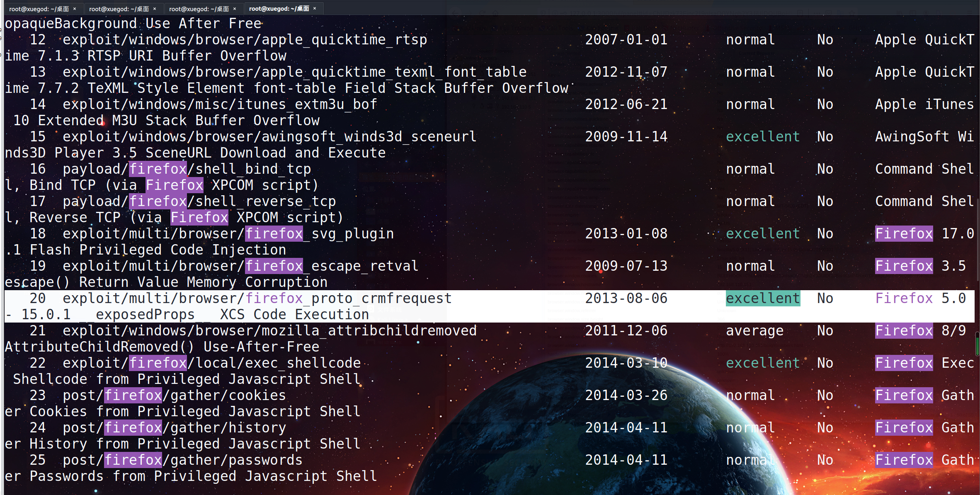Click highlighted module path firefox_proto_crmfrequest
This screenshot has width=980, height=495.
pos(257,298)
